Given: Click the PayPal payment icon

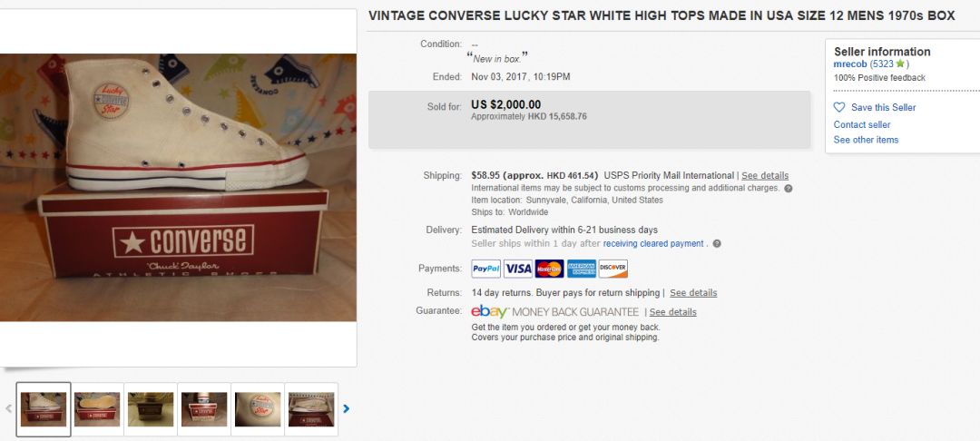Looking at the screenshot, I should 486,269.
